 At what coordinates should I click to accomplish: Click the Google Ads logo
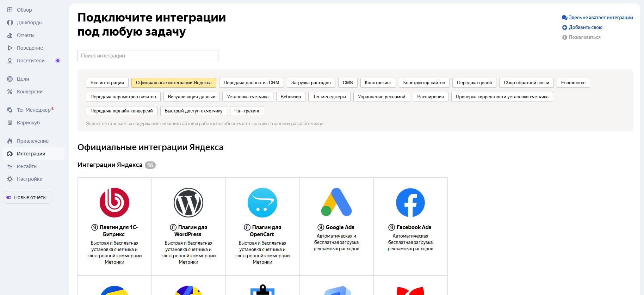(336, 202)
